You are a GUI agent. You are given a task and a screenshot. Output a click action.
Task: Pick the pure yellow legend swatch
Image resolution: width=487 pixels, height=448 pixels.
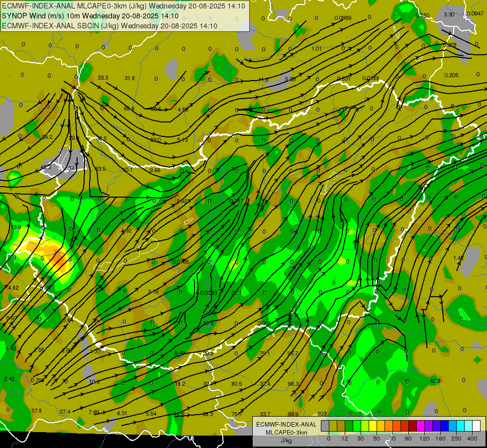coord(373,426)
